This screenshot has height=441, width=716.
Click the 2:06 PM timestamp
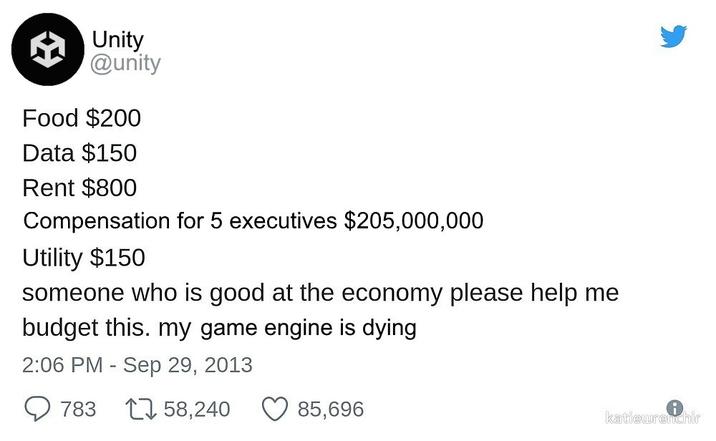pyautogui.click(x=62, y=364)
